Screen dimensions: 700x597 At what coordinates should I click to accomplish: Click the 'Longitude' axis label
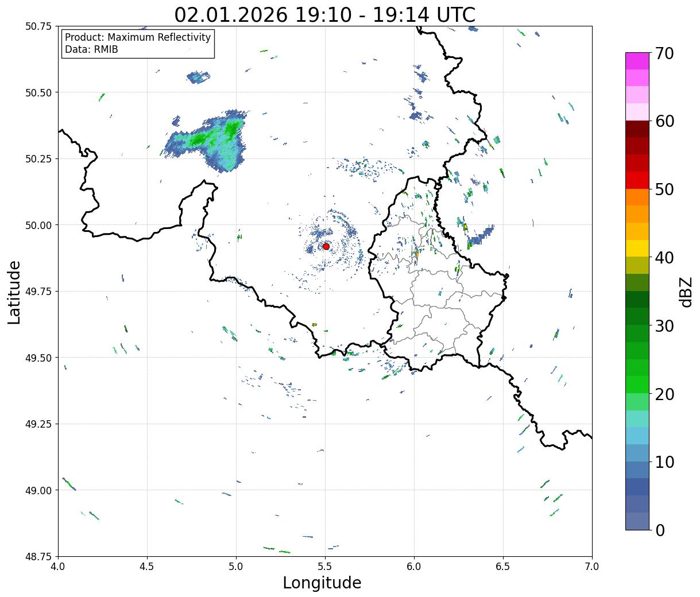point(322,583)
